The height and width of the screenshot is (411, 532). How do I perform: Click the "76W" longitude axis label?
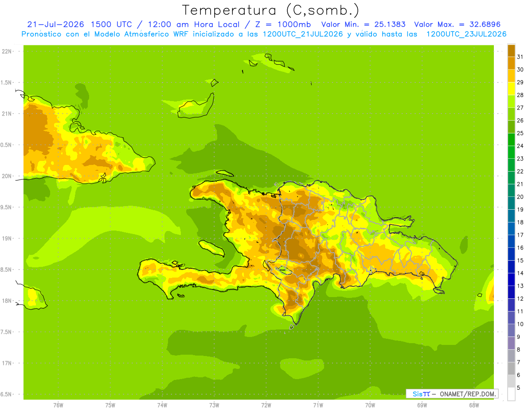pyautogui.click(x=58, y=405)
